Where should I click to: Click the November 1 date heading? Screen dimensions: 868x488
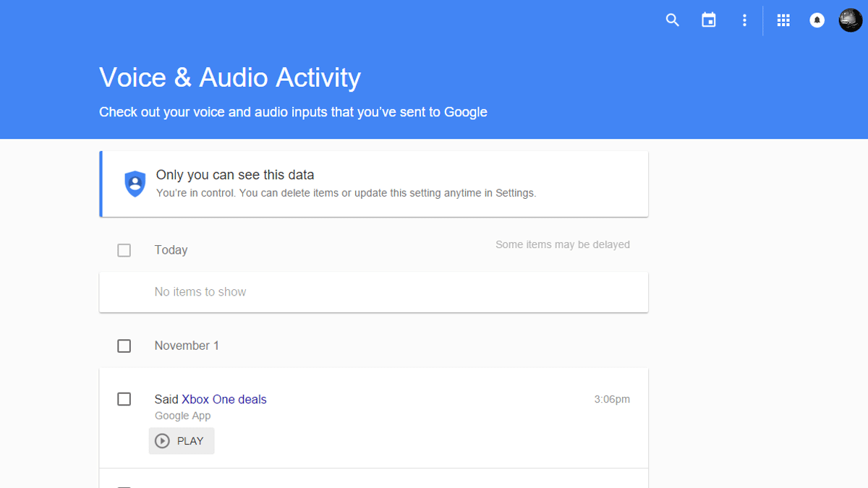[x=187, y=346]
